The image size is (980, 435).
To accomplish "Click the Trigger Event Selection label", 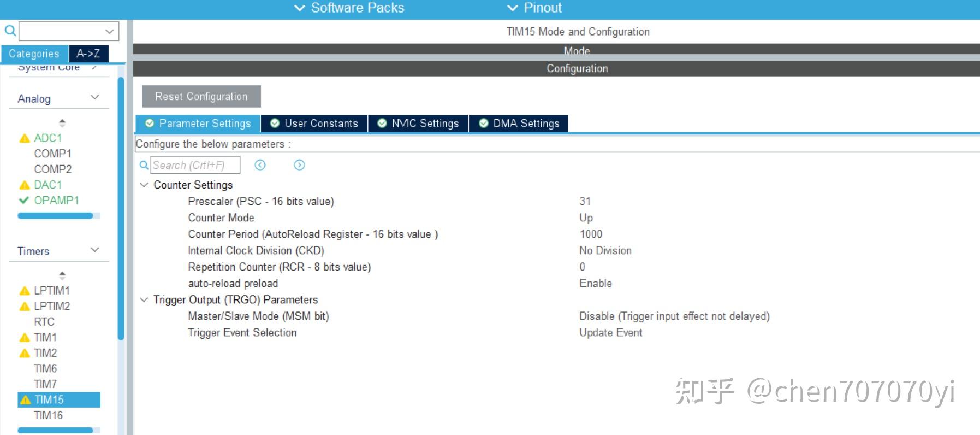I will click(242, 332).
